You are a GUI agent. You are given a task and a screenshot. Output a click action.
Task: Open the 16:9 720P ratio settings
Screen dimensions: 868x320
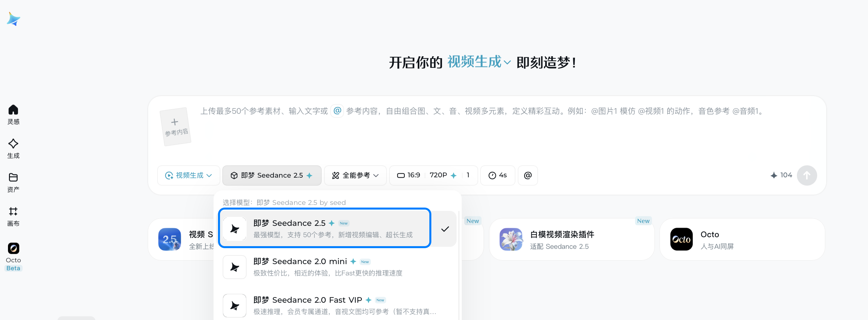(x=433, y=175)
